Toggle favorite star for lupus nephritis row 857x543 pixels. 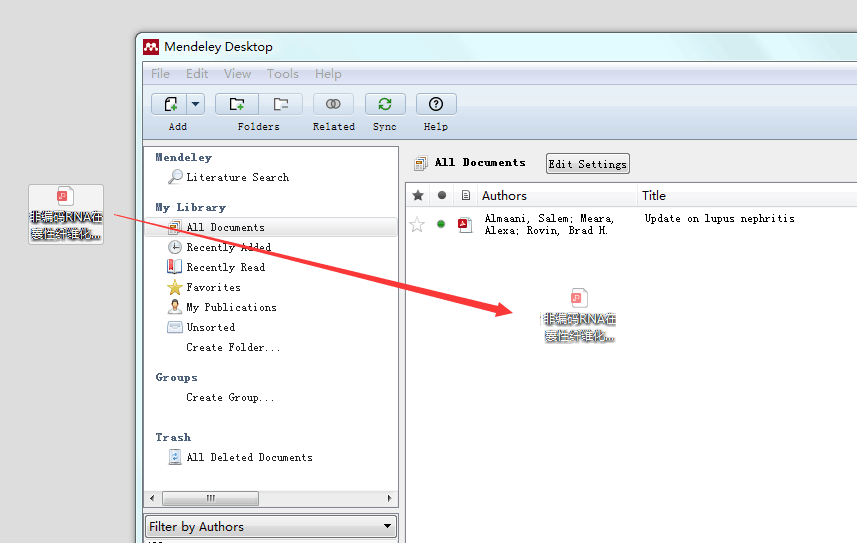(417, 224)
